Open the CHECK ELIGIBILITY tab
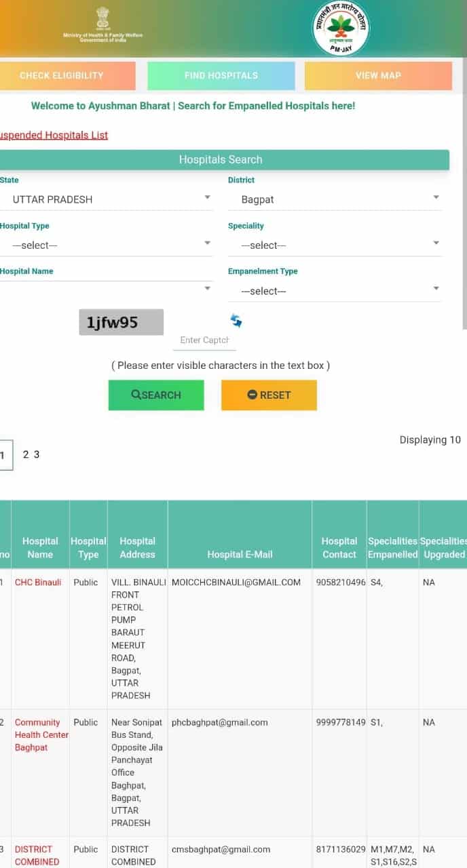The height and width of the screenshot is (868, 467). (67, 75)
